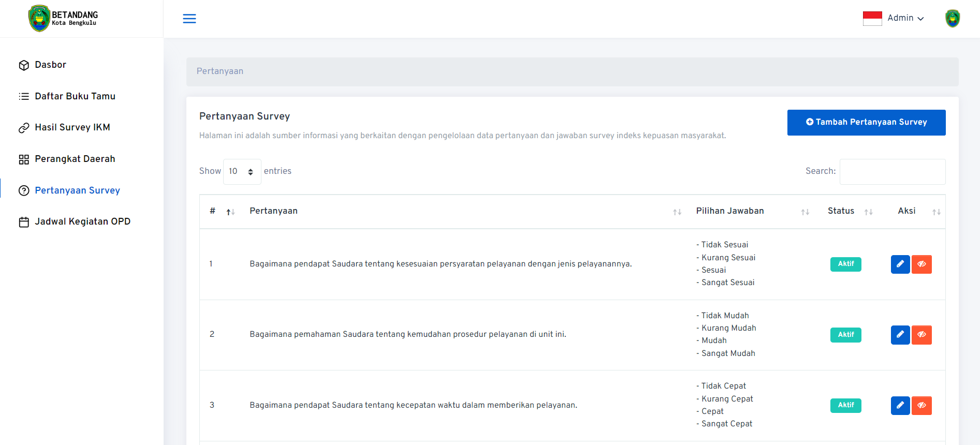980x445 pixels.
Task: Open the Show entries count dropdown
Action: (x=242, y=172)
